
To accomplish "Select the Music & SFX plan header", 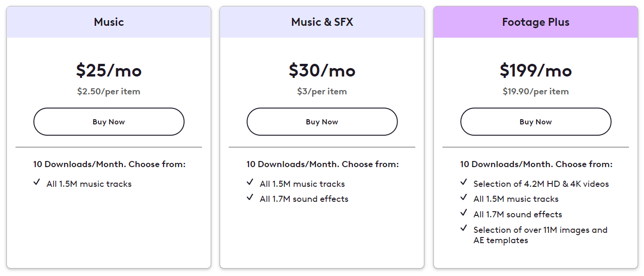I will coord(322,22).
